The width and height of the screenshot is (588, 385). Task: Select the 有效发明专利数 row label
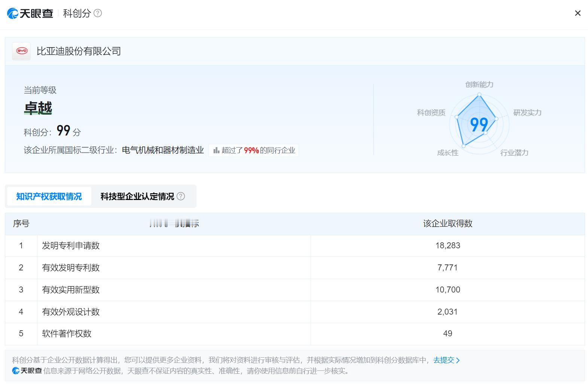pyautogui.click(x=71, y=268)
